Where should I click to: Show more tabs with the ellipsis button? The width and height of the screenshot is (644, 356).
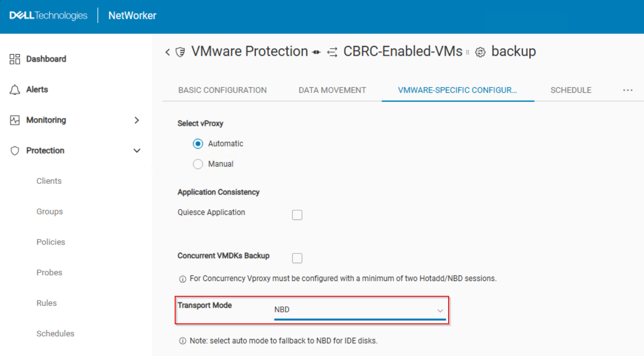click(627, 90)
